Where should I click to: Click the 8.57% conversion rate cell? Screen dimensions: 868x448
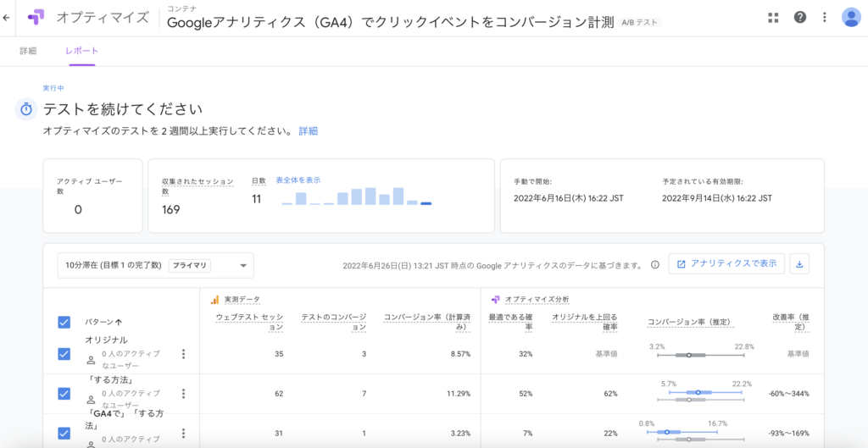[x=460, y=354]
